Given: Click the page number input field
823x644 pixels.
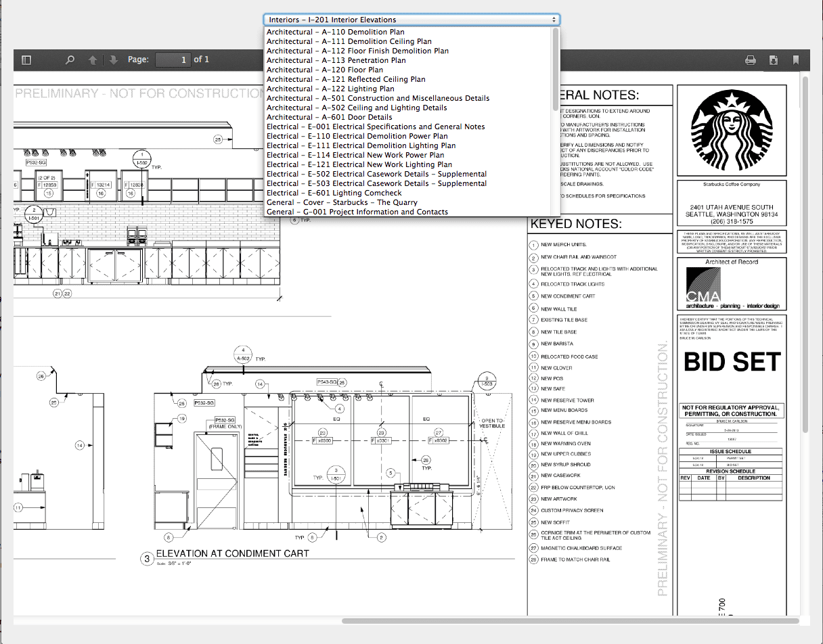Looking at the screenshot, I should [173, 60].
